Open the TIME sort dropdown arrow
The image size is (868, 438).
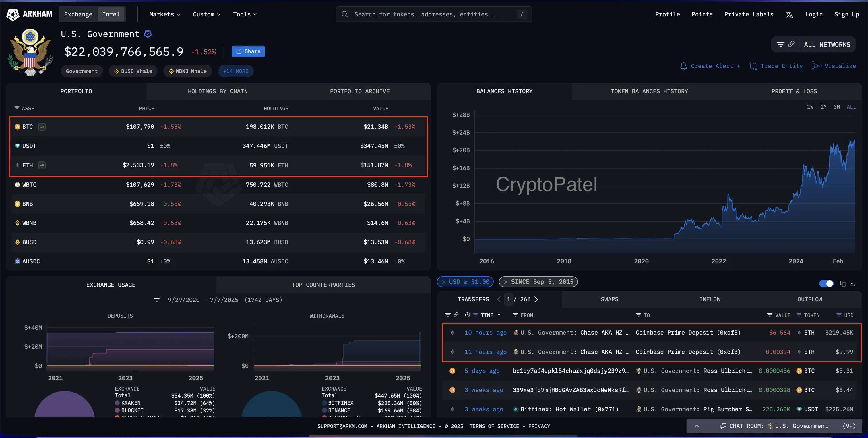pos(499,315)
